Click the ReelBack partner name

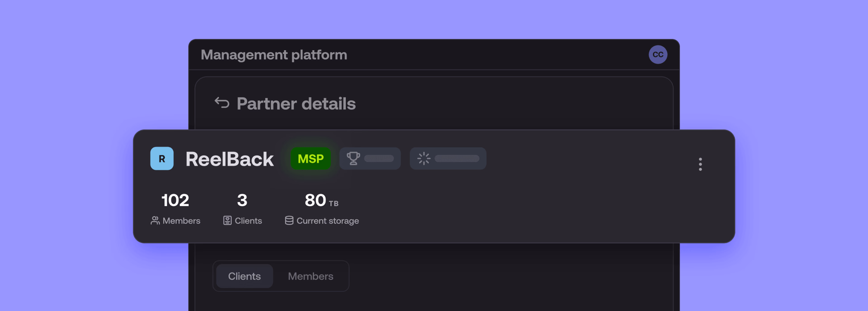[x=229, y=159]
